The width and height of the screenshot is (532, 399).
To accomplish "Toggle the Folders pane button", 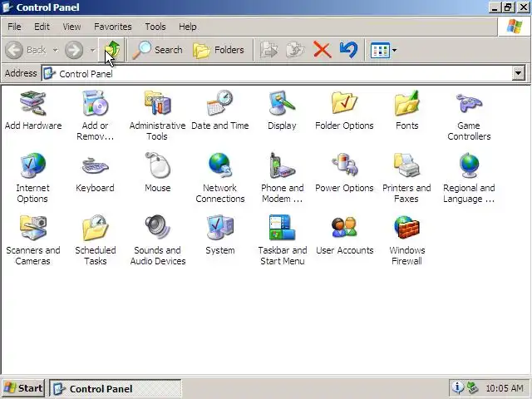I will click(x=219, y=50).
